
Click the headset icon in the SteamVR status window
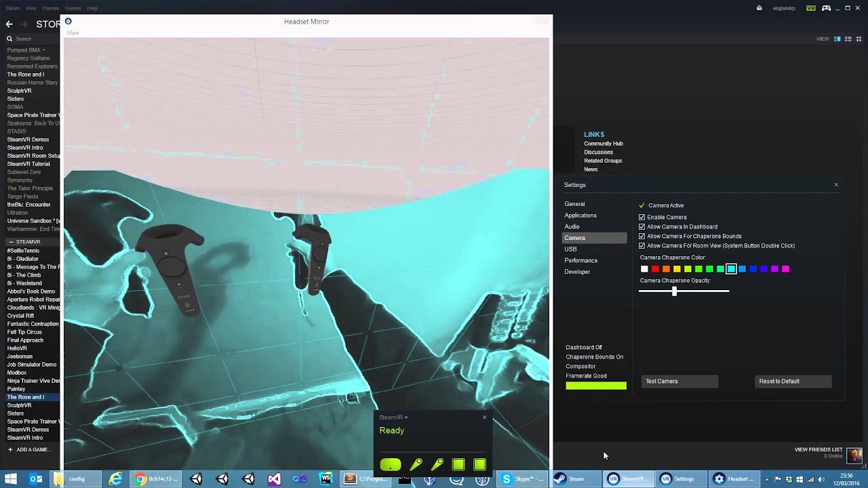coord(390,464)
